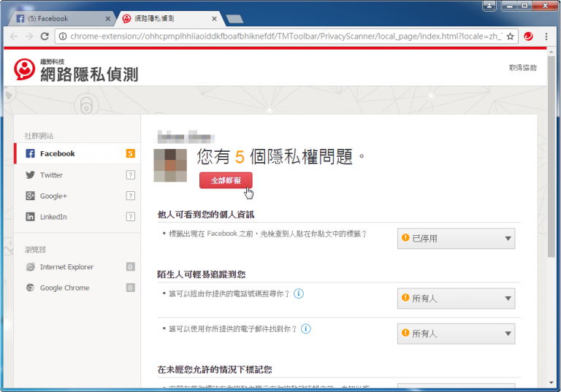The height and width of the screenshot is (392, 561).
Task: Click the question mark badge beside Twitter
Action: click(131, 175)
